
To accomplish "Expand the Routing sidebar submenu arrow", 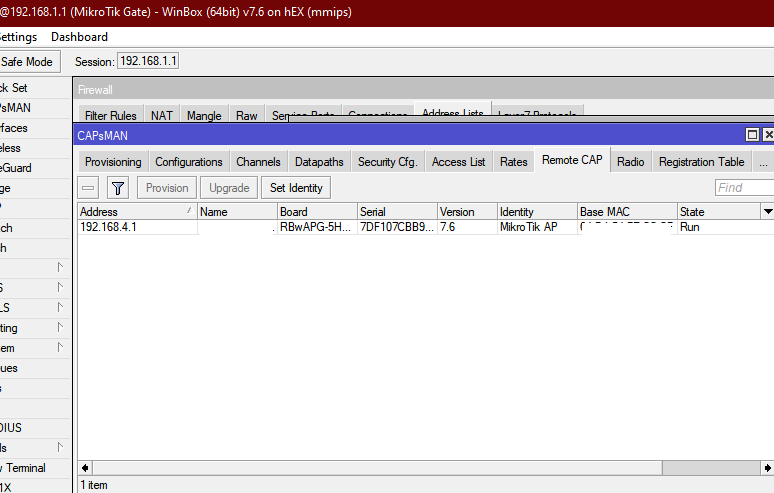I will [60, 327].
